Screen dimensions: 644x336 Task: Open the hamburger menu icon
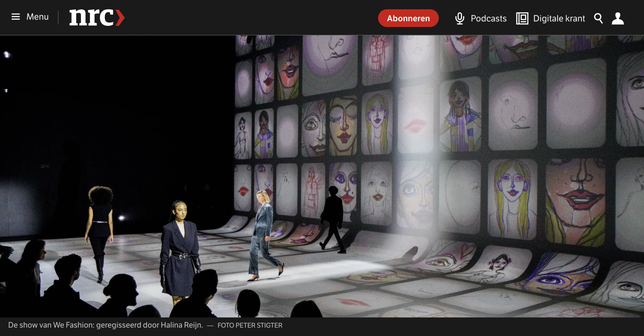pyautogui.click(x=16, y=17)
